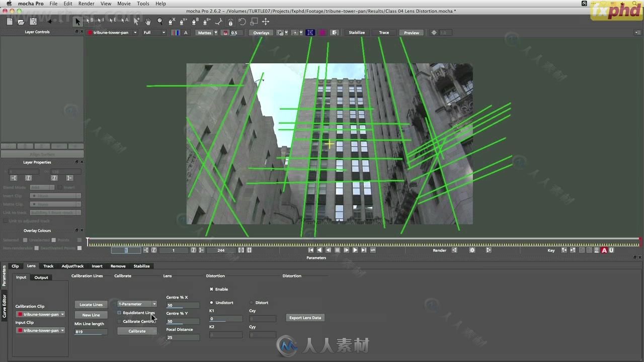The image size is (644, 362).
Task: Select the Add X-Spline to Layer tool
Action: click(183, 21)
